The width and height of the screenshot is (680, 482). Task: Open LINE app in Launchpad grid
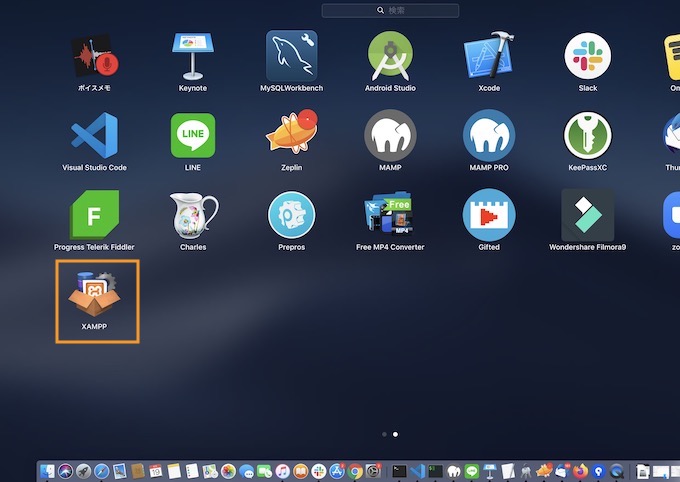click(x=193, y=135)
